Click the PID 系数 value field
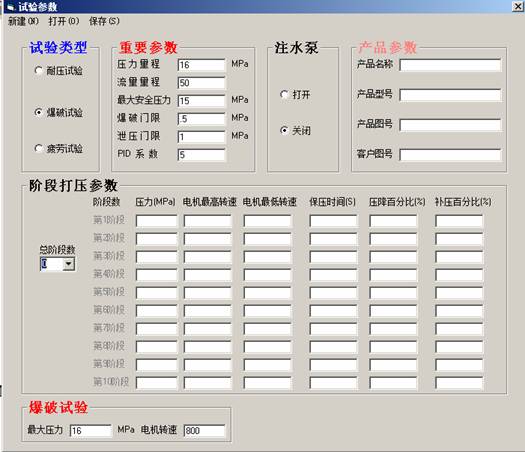Image resolution: width=525 pixels, height=452 pixels. [x=201, y=155]
